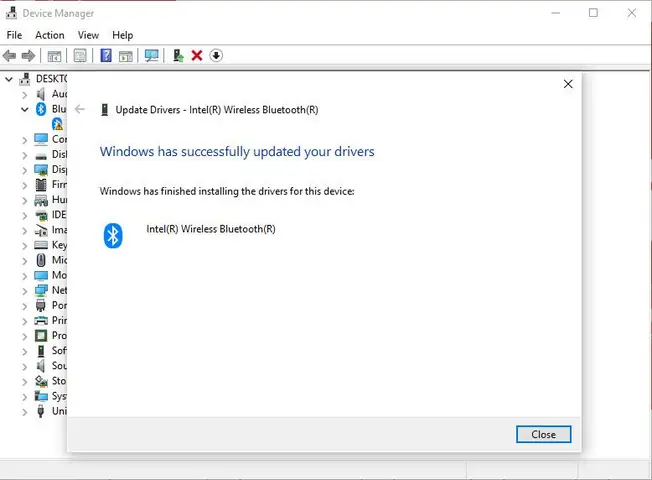Select the Disk drives icon
The height and width of the screenshot is (480, 652).
pyautogui.click(x=41, y=156)
